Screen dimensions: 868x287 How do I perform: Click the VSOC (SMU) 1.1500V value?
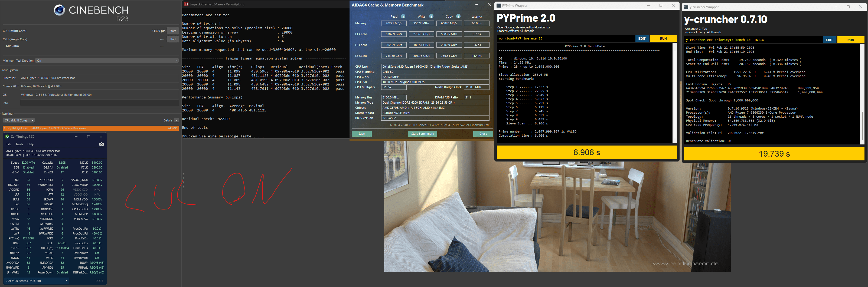(x=97, y=180)
